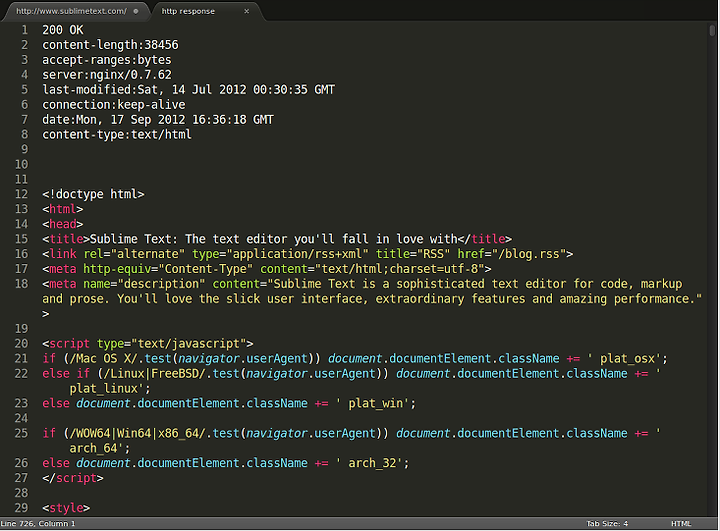
Task: Click the vertical scrollbar thumb at top right
Action: coord(712,30)
